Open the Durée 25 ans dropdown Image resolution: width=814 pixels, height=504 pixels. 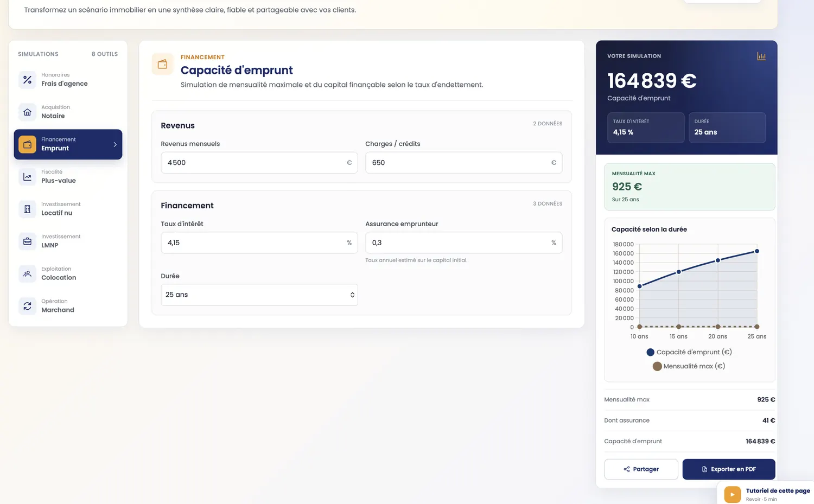click(259, 295)
